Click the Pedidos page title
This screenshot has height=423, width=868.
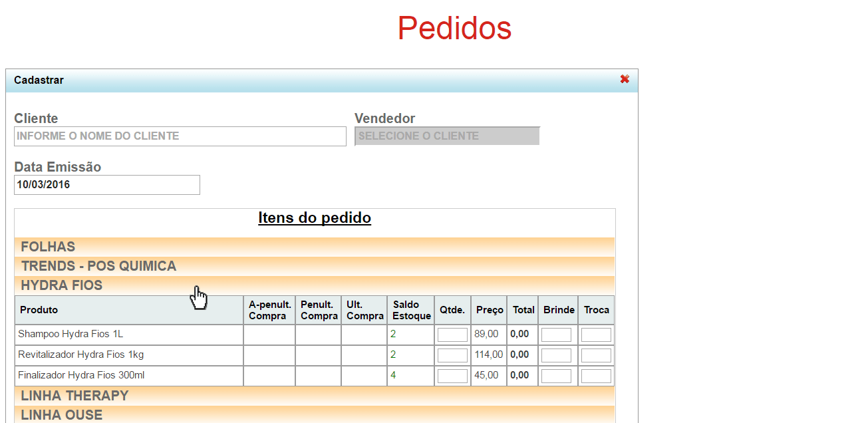(x=454, y=29)
